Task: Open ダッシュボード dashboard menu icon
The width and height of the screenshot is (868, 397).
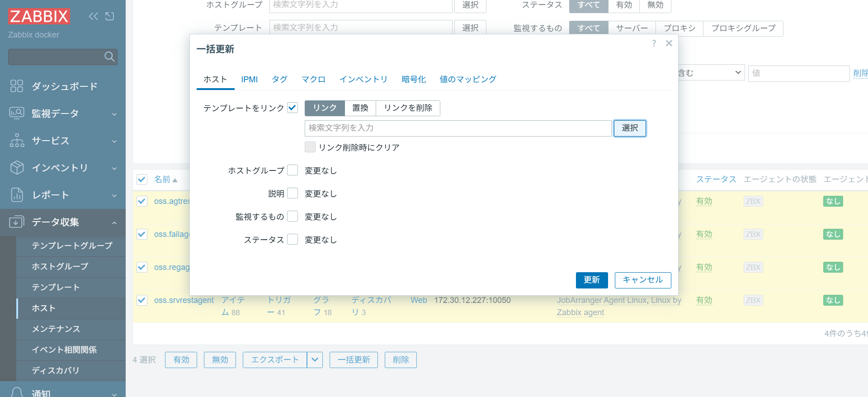Action: click(x=17, y=86)
